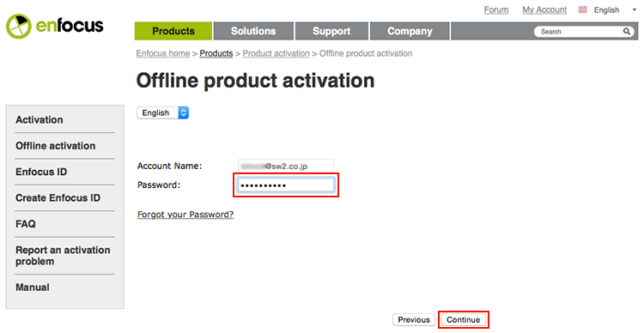Click the search magnifier icon
The image size is (644, 333).
pyautogui.click(x=626, y=31)
